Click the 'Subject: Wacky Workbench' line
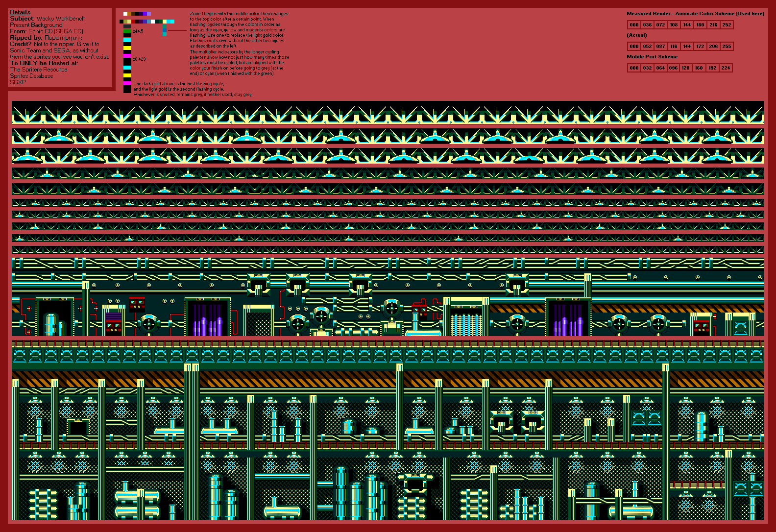776x532 pixels. point(48,19)
